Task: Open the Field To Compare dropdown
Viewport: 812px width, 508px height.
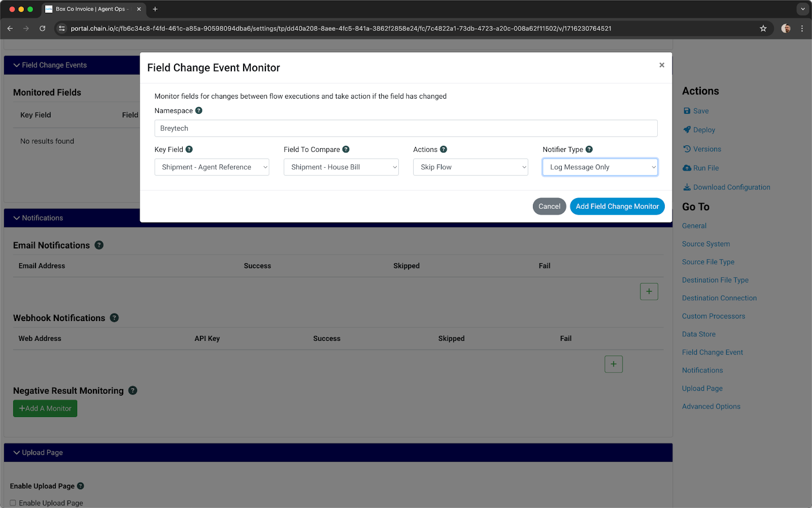Action: click(341, 167)
